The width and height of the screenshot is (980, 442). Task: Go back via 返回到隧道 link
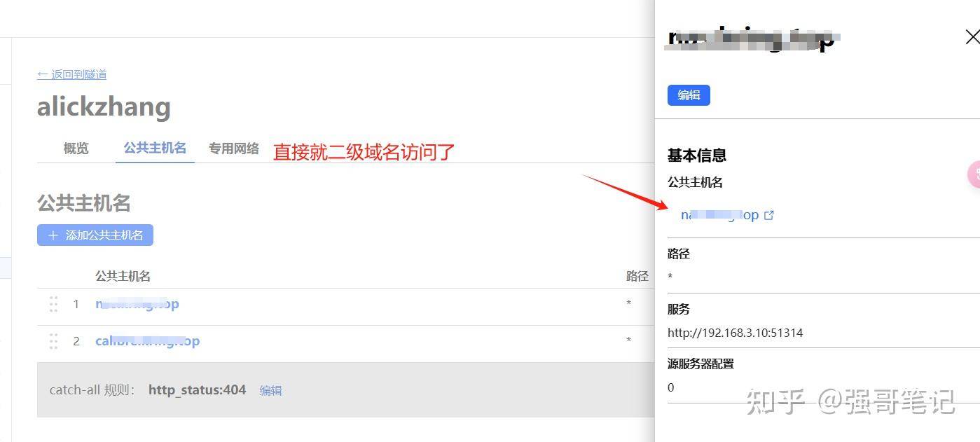click(71, 74)
